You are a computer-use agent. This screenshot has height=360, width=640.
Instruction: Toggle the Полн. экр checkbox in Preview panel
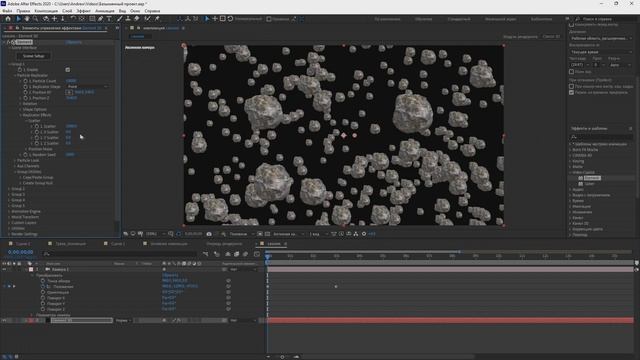coord(571,72)
